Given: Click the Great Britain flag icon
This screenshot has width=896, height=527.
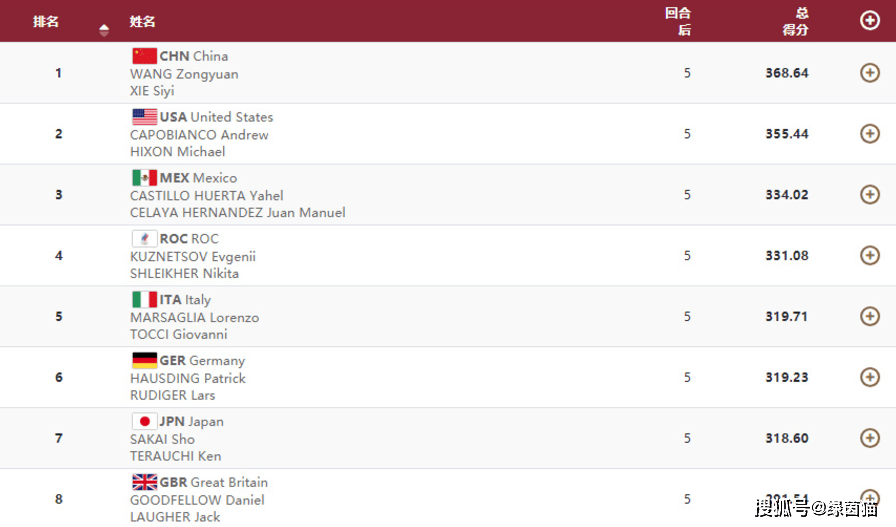Looking at the screenshot, I should pyautogui.click(x=144, y=482).
